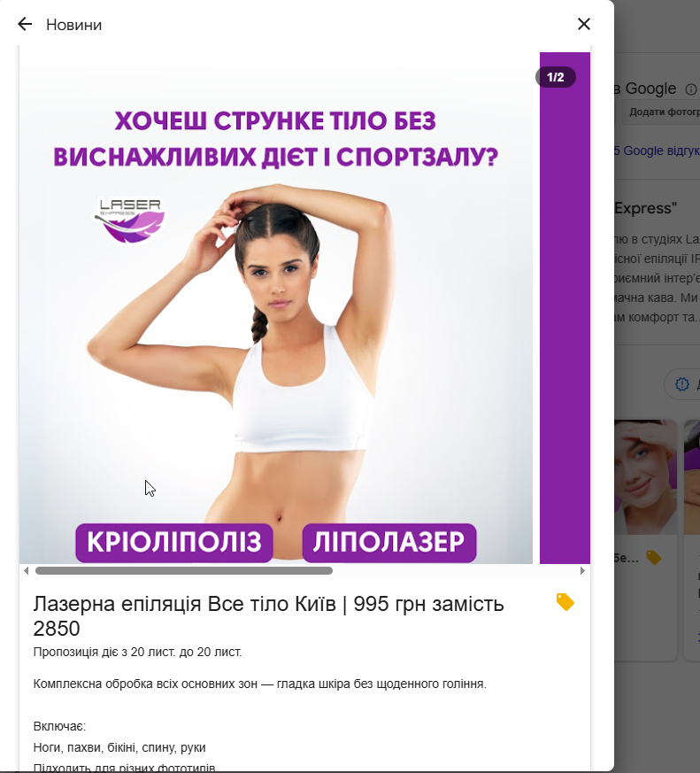Click the horizontal image scrollbar thumb
Image resolution: width=700 pixels, height=773 pixels.
184,570
